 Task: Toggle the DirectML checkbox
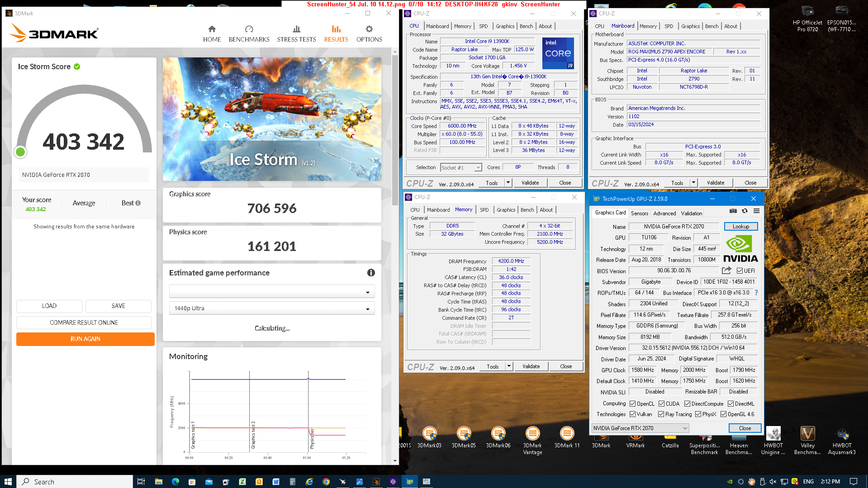coord(730,403)
